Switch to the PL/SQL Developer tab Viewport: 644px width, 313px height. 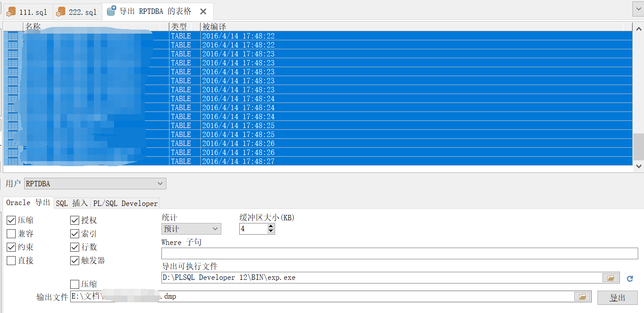[125, 203]
